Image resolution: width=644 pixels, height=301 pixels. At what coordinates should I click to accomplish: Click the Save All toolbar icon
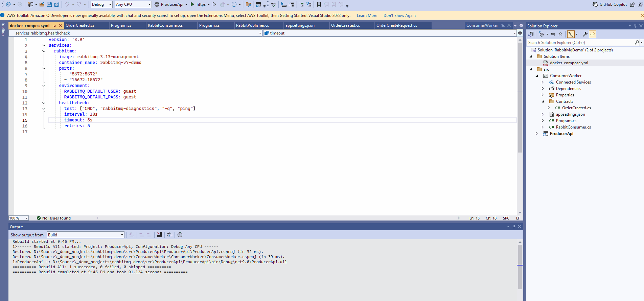pyautogui.click(x=56, y=4)
